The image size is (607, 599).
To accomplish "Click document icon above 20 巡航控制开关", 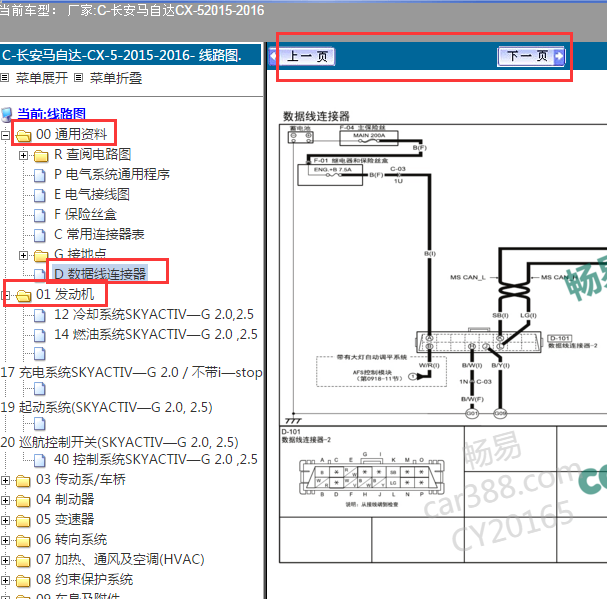I will click(39, 424).
